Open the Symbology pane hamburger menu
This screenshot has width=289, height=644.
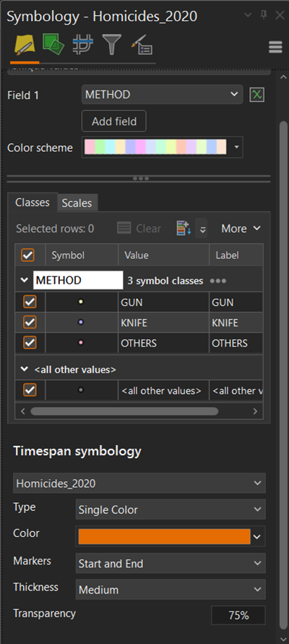(275, 47)
